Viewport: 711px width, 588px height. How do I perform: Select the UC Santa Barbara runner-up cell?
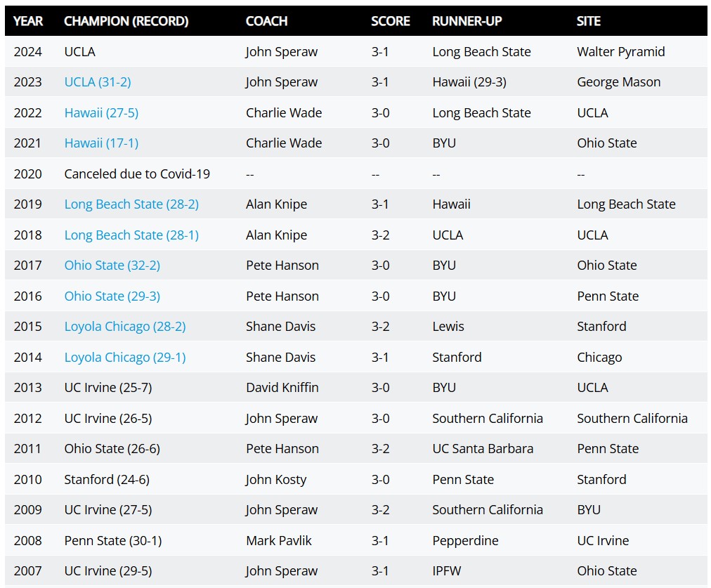483,449
